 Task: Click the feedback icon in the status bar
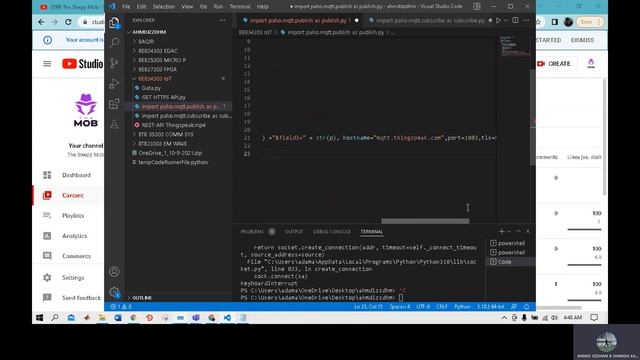pos(514,307)
